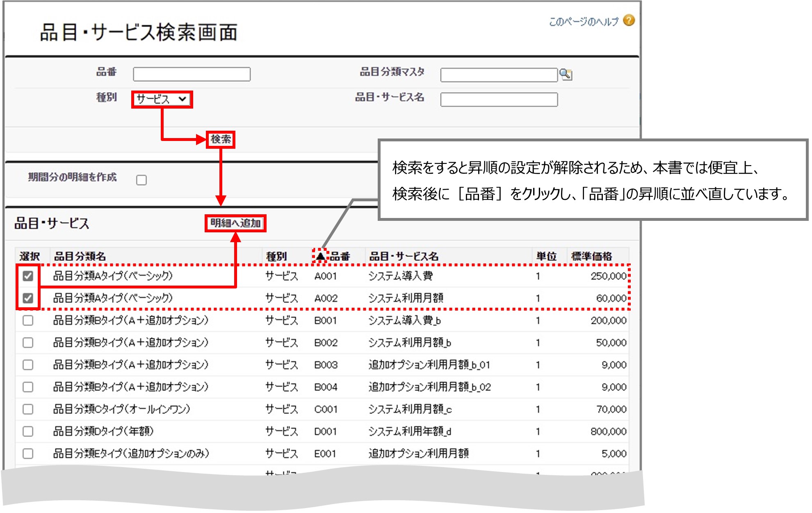The height and width of the screenshot is (513, 812).
Task: Uncheck the checkbox for A001 システム導入費
Action: [28, 276]
